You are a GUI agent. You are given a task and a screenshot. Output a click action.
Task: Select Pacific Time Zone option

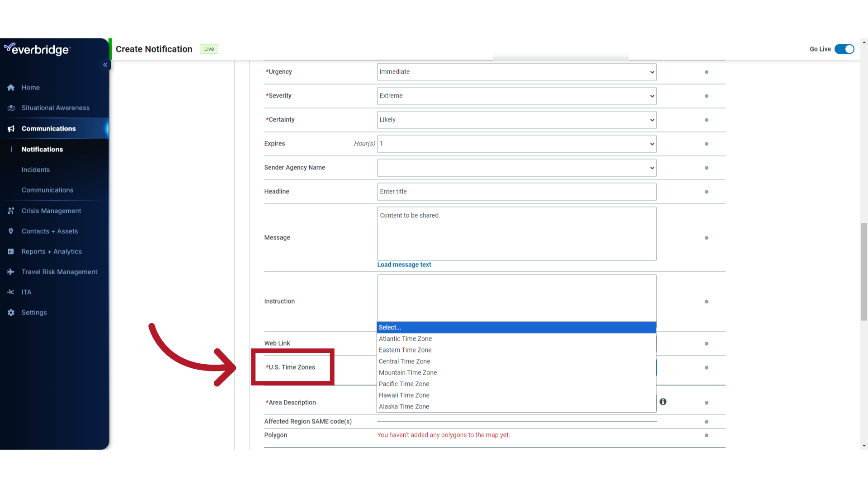tap(516, 384)
